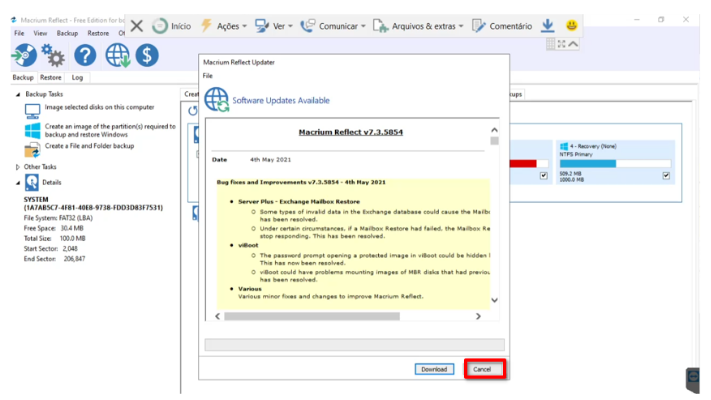This screenshot has width=711, height=400.
Task: Toggle checkbox under the red partition bar
Action: [543, 176]
